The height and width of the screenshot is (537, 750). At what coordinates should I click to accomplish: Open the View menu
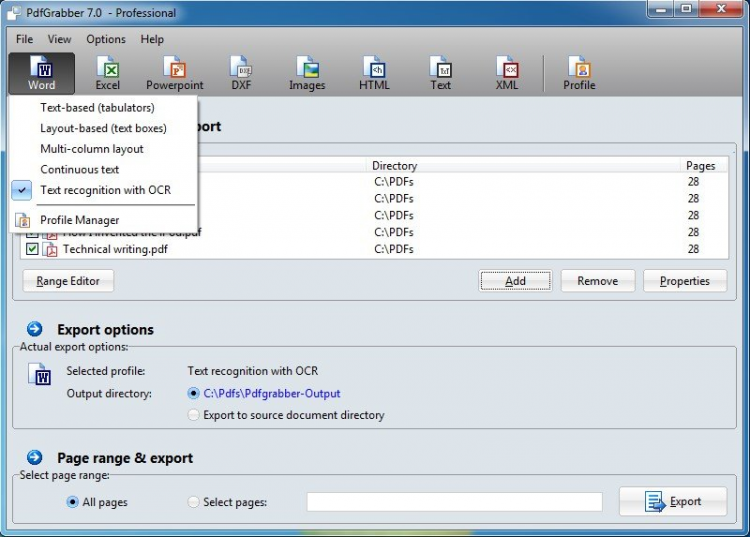(59, 39)
